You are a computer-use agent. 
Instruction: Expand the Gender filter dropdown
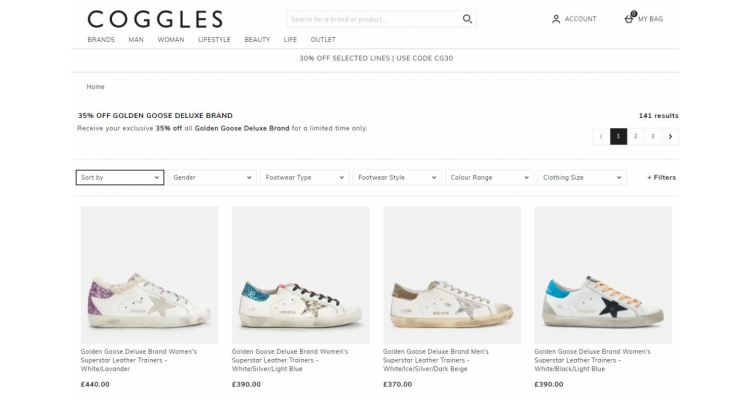pos(212,178)
